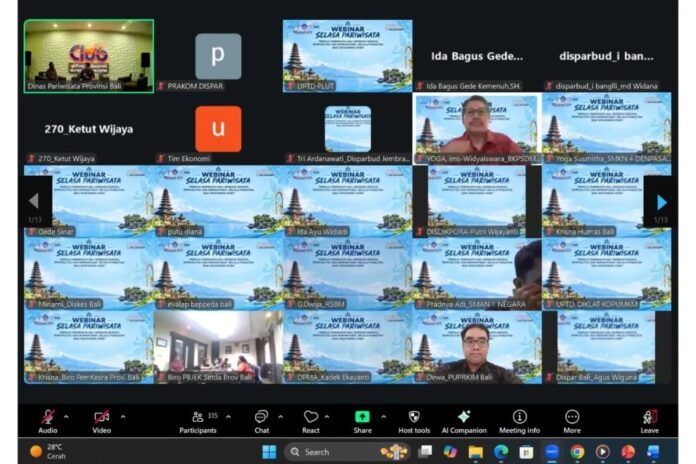Open AI Companion
696x464 pixels.
point(464,421)
